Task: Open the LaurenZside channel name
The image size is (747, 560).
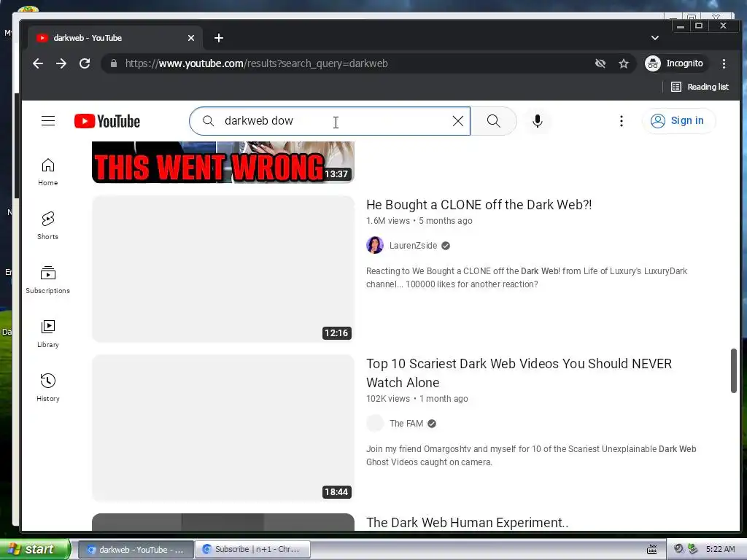Action: click(413, 246)
